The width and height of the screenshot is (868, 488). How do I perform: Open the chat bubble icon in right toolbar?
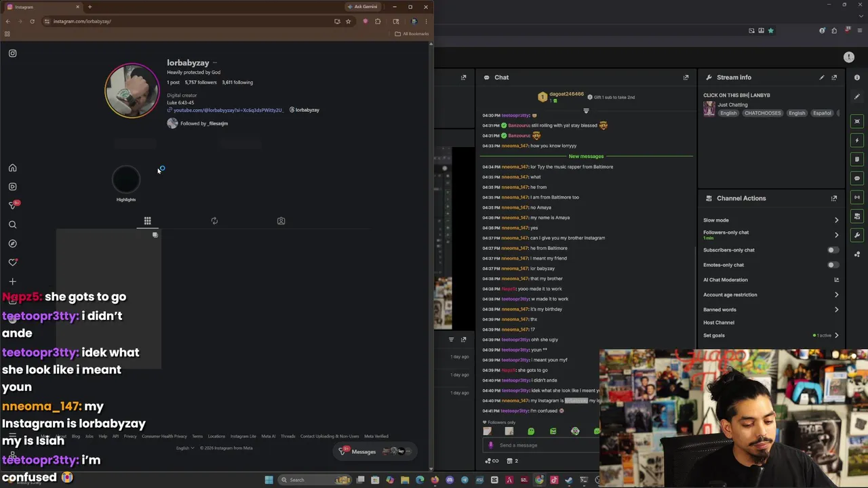pyautogui.click(x=857, y=178)
